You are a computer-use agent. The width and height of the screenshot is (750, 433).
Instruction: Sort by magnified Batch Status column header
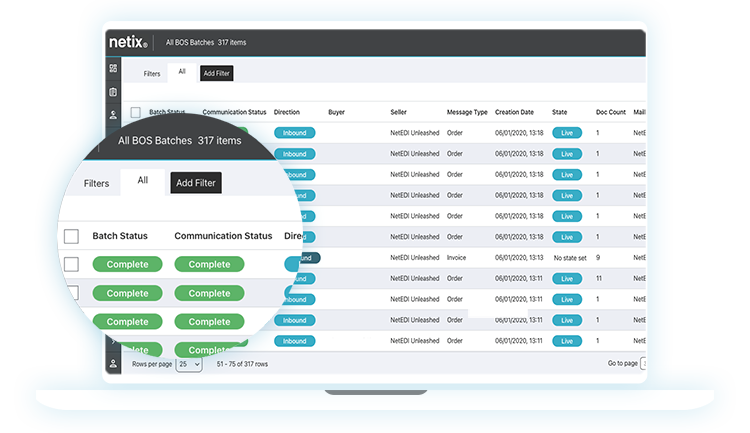(120, 236)
